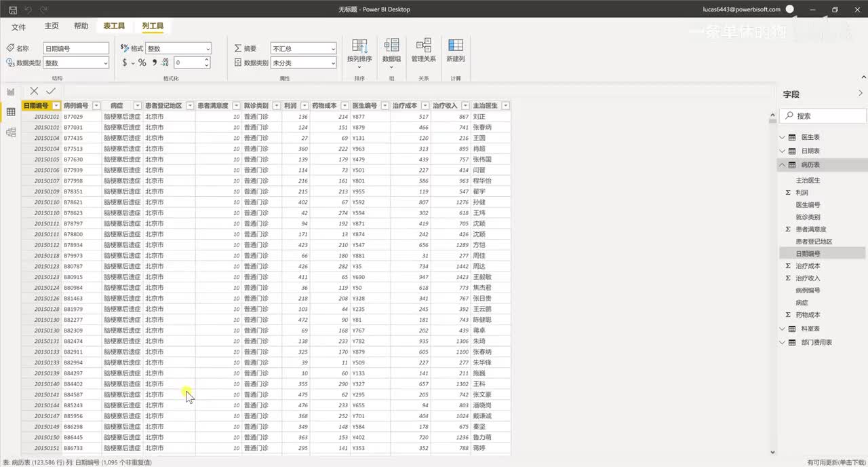Open filter dropdown on 病例编号 column header

point(96,106)
